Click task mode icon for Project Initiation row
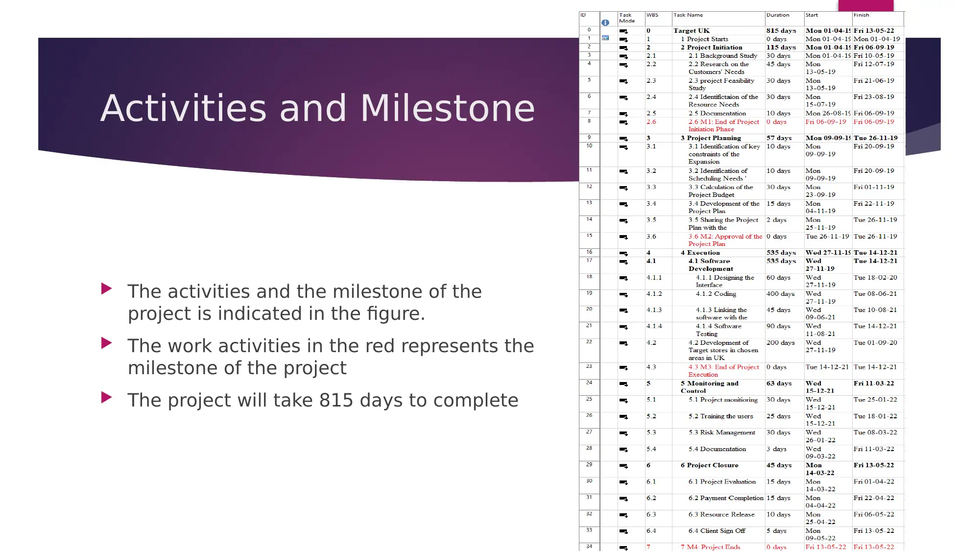 [623, 48]
